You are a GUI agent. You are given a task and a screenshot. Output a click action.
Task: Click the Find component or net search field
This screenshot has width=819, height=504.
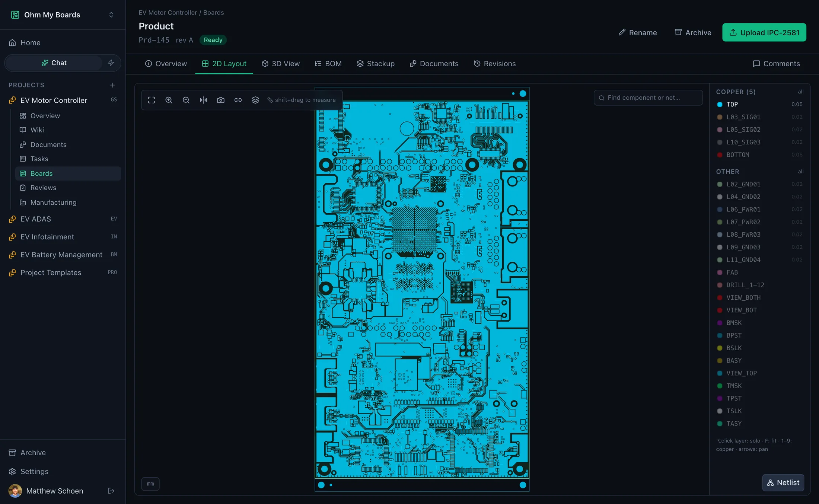click(648, 98)
